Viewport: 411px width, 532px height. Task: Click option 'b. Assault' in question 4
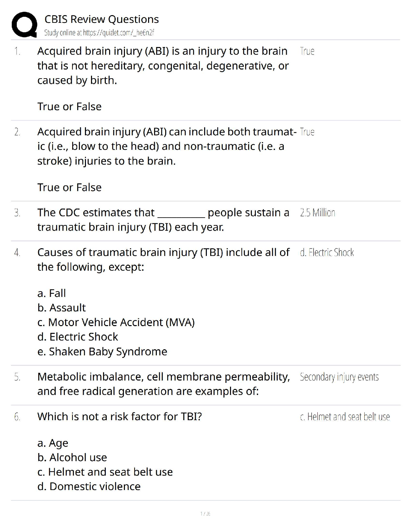click(61, 308)
